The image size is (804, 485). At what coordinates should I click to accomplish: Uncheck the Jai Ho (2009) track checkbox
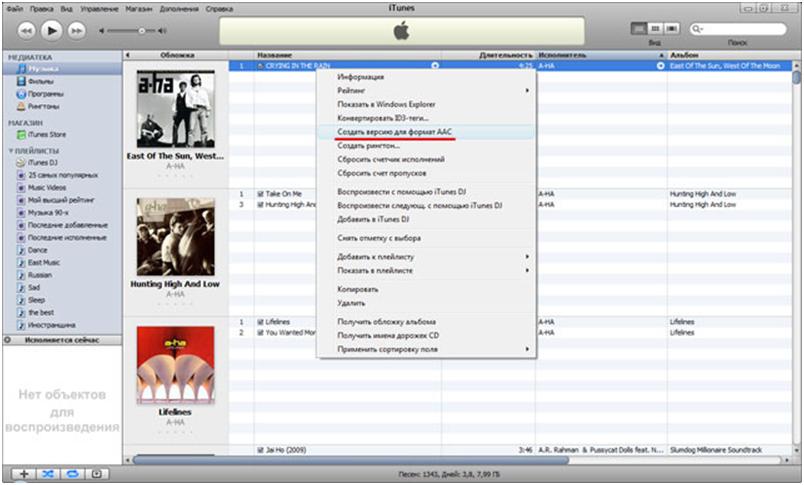coord(260,449)
